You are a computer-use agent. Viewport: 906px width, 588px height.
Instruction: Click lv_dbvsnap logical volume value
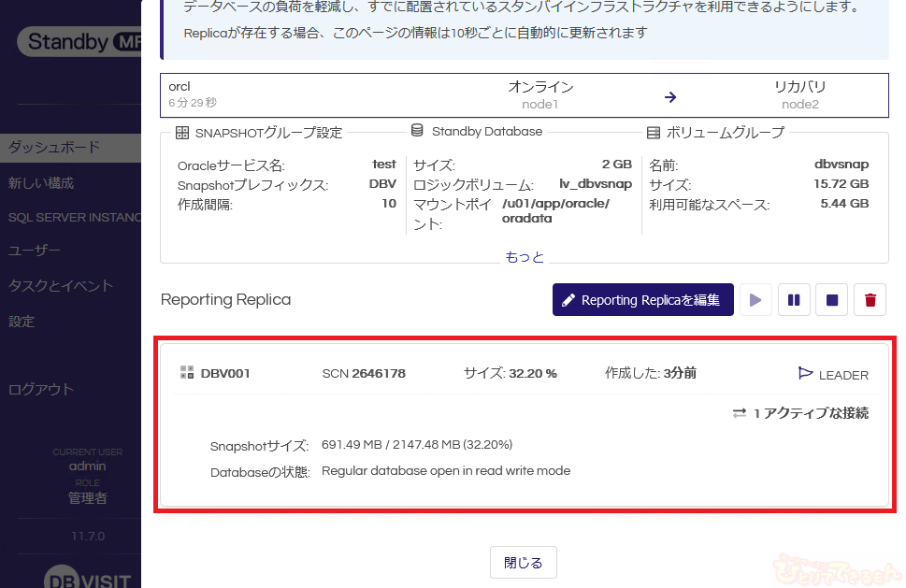tap(596, 183)
